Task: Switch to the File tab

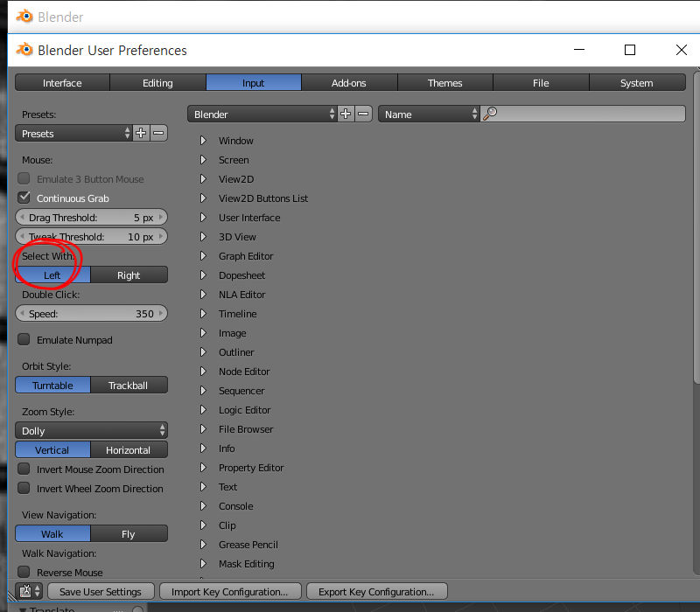Action: (541, 82)
